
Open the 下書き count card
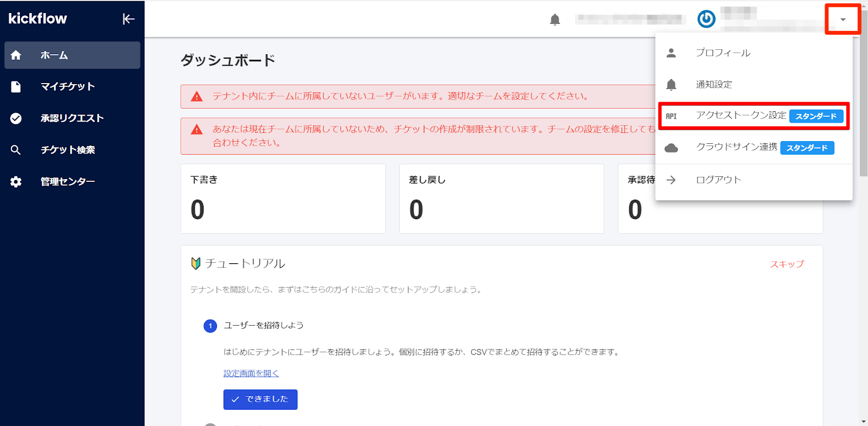coord(283,199)
